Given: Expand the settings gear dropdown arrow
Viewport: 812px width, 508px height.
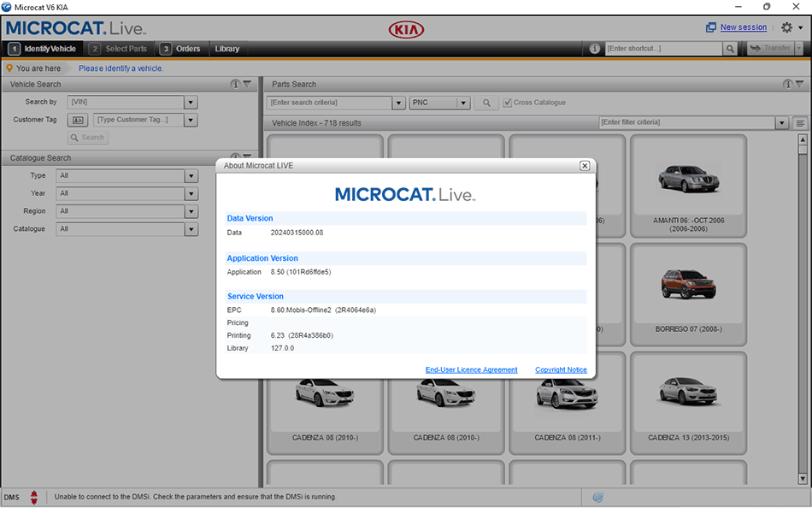Looking at the screenshot, I should click(x=801, y=28).
